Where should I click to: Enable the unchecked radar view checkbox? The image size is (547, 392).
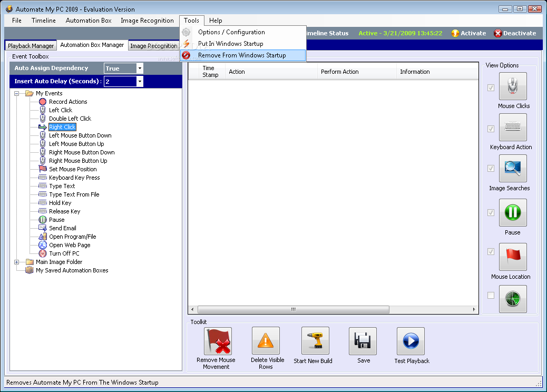491,296
